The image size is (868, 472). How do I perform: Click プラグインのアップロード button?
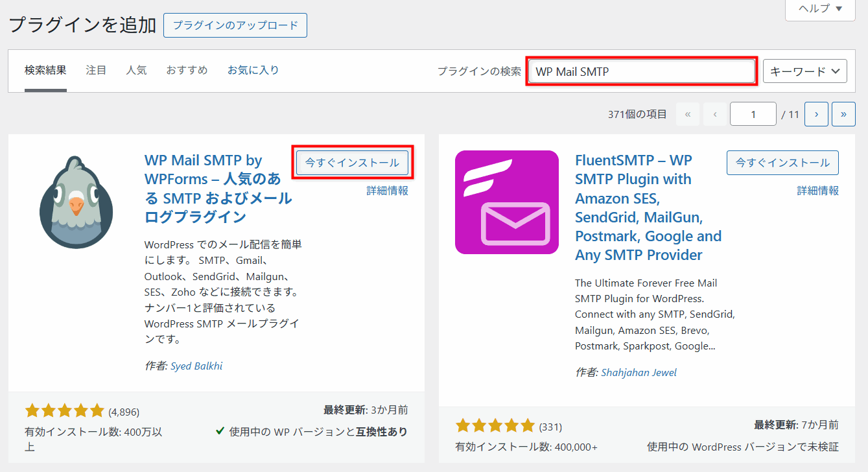235,25
